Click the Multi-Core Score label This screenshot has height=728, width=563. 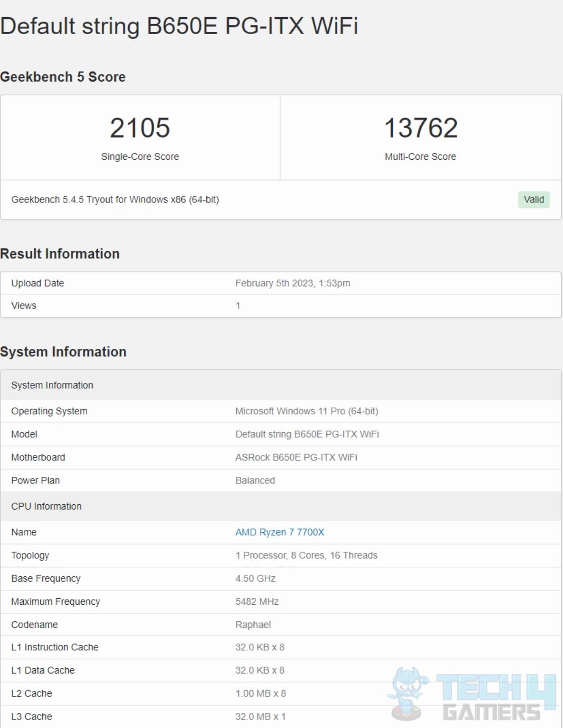421,156
